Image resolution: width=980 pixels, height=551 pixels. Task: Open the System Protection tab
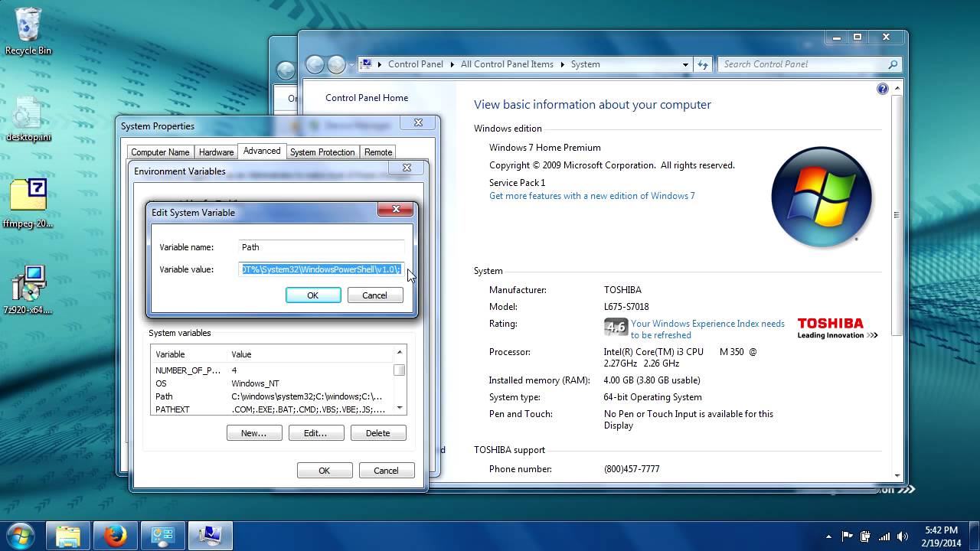(x=322, y=152)
